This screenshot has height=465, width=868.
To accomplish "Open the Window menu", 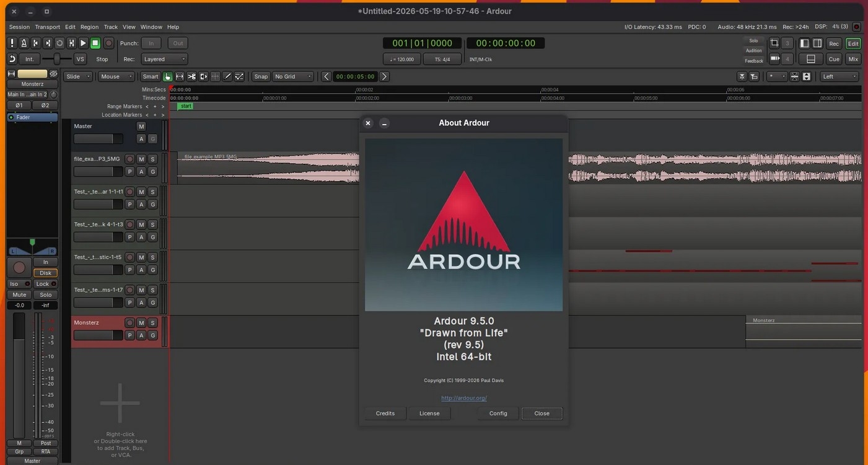I will tap(151, 27).
